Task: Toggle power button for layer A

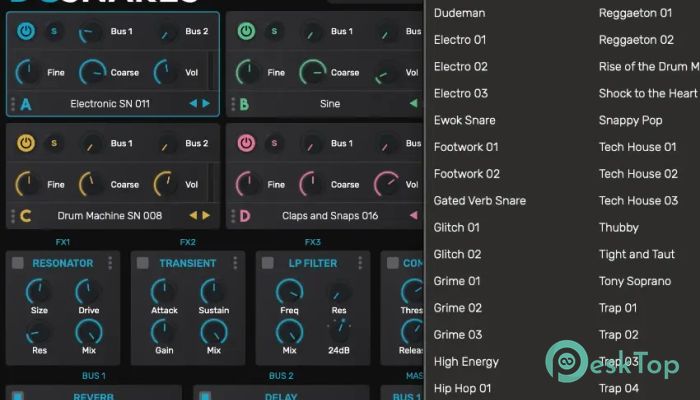Action: (26, 32)
